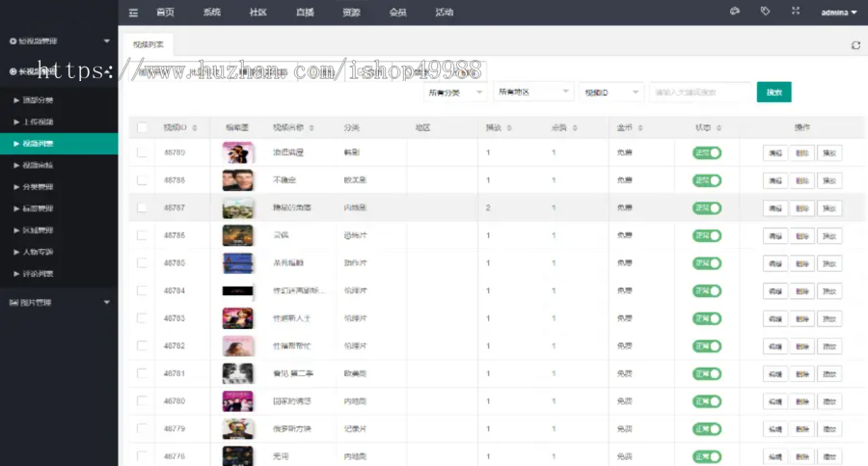Open 评论列表 in the sidebar
This screenshot has width=868, height=466.
(59, 274)
